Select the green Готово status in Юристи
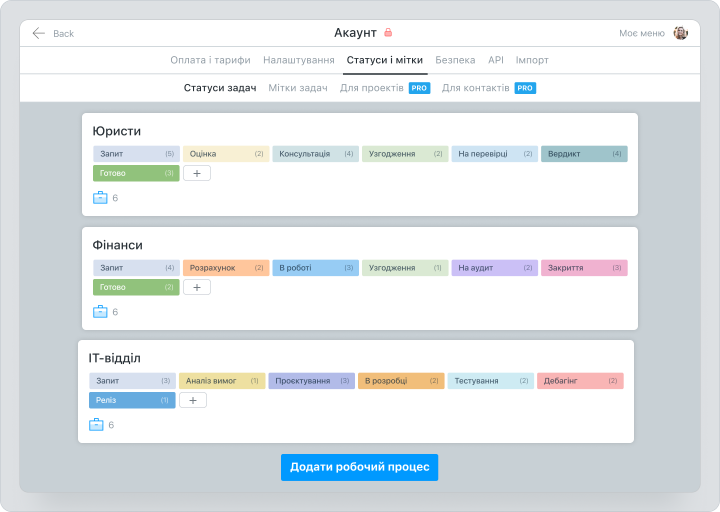This screenshot has width=720, height=512. (x=136, y=173)
